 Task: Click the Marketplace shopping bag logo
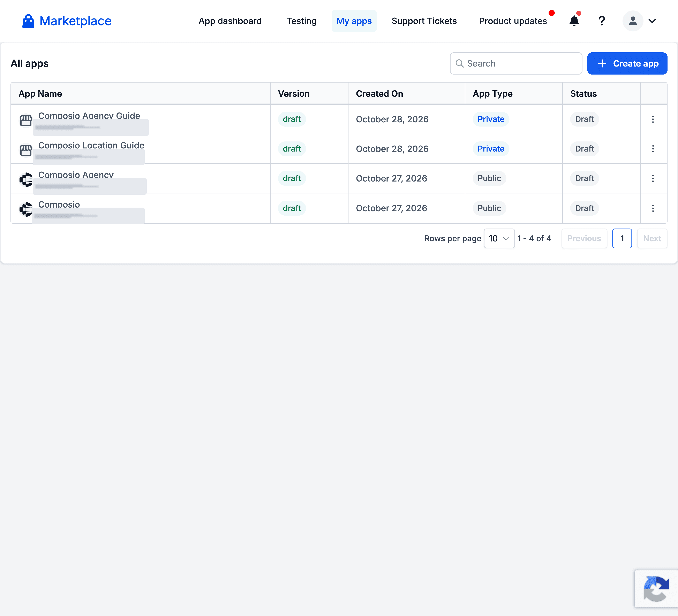[28, 21]
